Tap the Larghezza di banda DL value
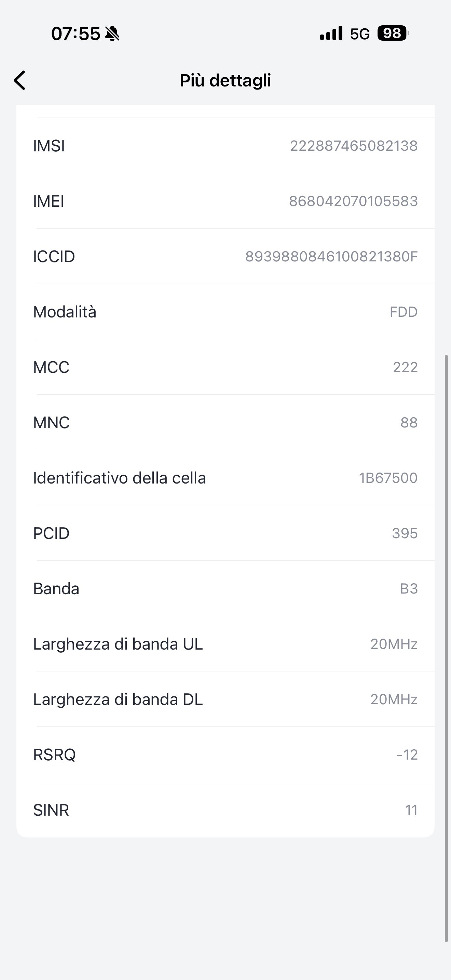Image resolution: width=451 pixels, height=980 pixels. click(394, 699)
